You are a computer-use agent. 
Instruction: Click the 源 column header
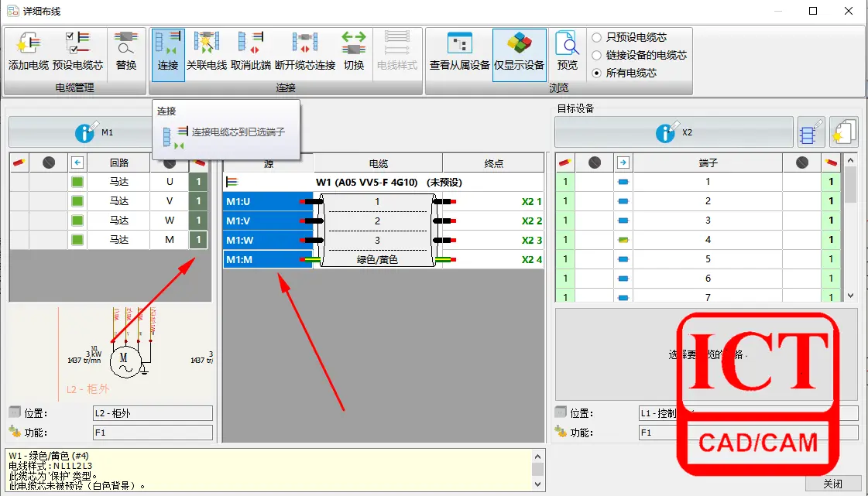click(x=269, y=164)
